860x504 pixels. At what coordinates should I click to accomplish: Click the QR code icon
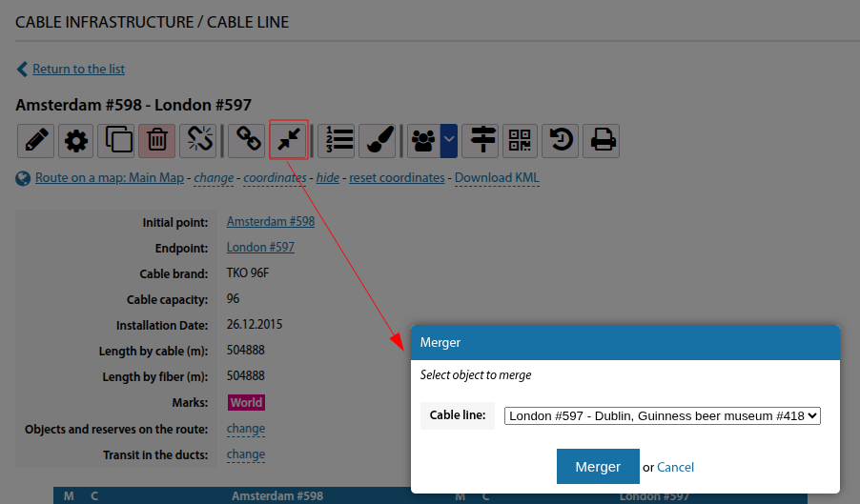[x=520, y=140]
